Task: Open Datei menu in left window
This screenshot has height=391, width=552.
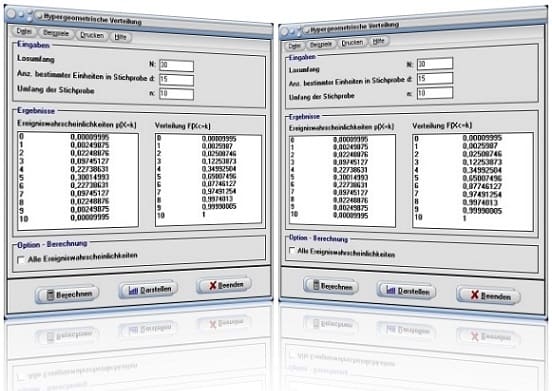Action: 24,32
